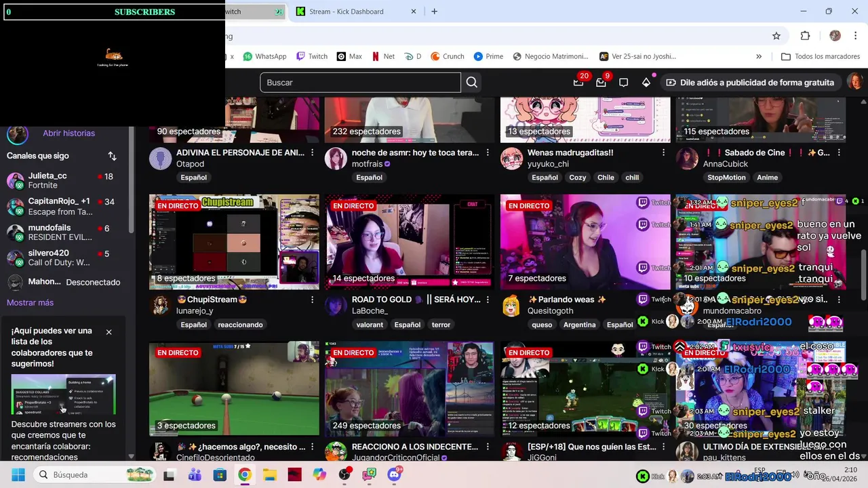Viewport: 868px width, 488px height.
Task: Open Quesitogoth channel avatar
Action: pyautogui.click(x=511, y=306)
